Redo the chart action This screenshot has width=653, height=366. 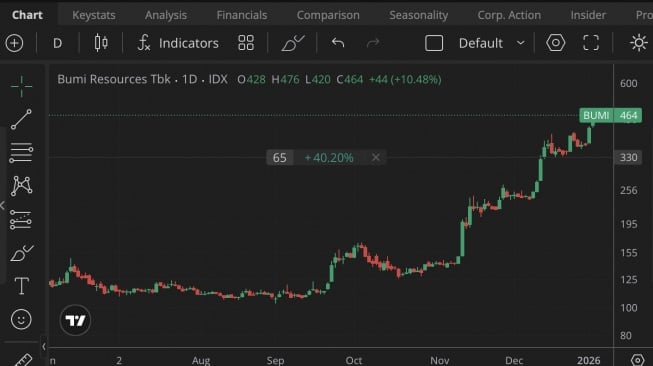tap(373, 42)
